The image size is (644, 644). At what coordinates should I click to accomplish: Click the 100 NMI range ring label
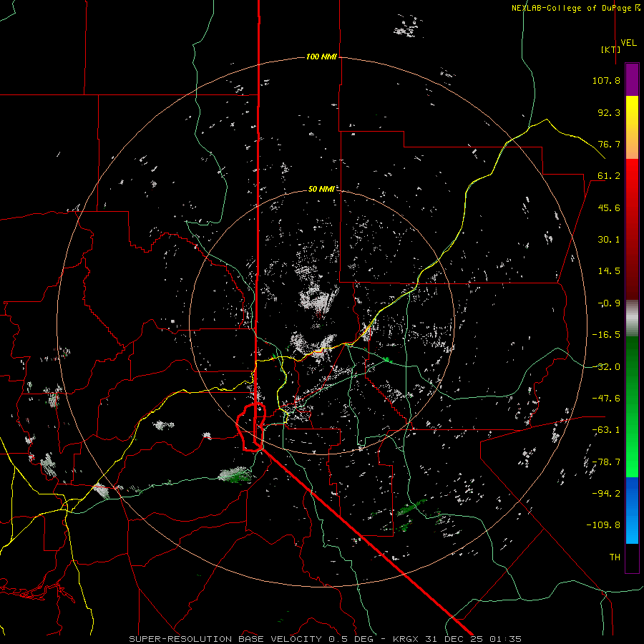point(321,57)
